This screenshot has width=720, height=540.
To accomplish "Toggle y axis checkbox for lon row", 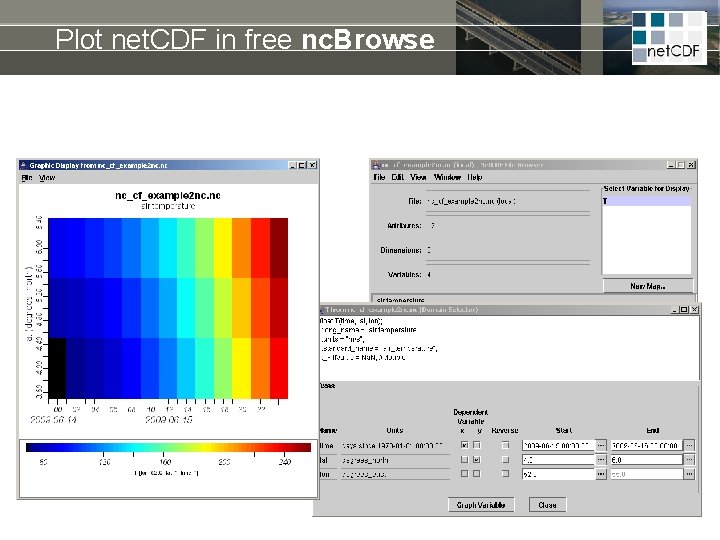I will click(477, 473).
